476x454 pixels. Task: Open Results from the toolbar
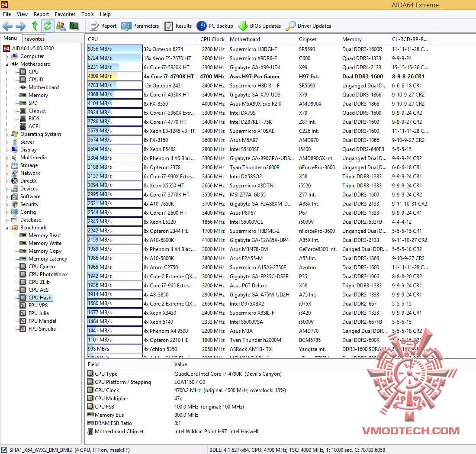point(178,26)
